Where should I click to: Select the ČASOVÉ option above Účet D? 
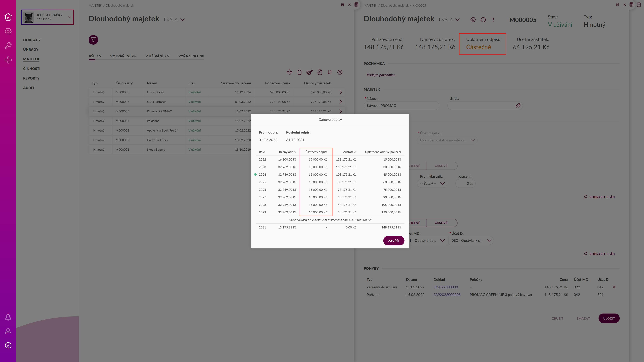441,223
